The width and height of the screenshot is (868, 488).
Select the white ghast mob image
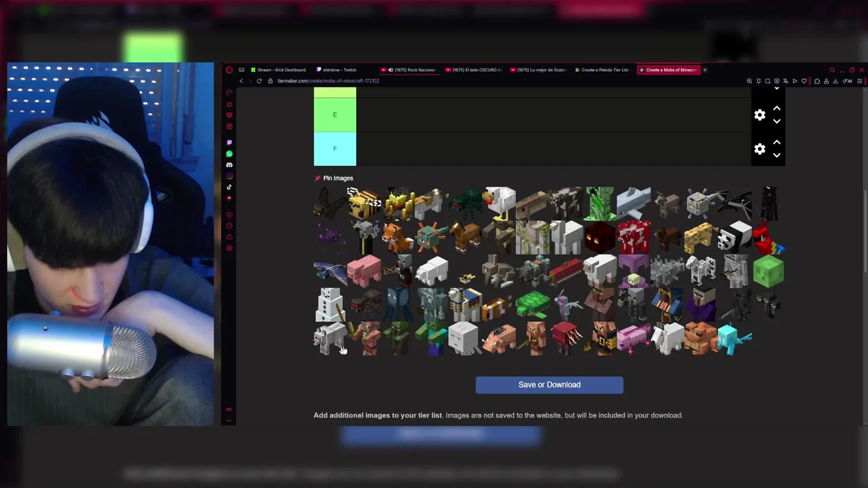pos(465,339)
